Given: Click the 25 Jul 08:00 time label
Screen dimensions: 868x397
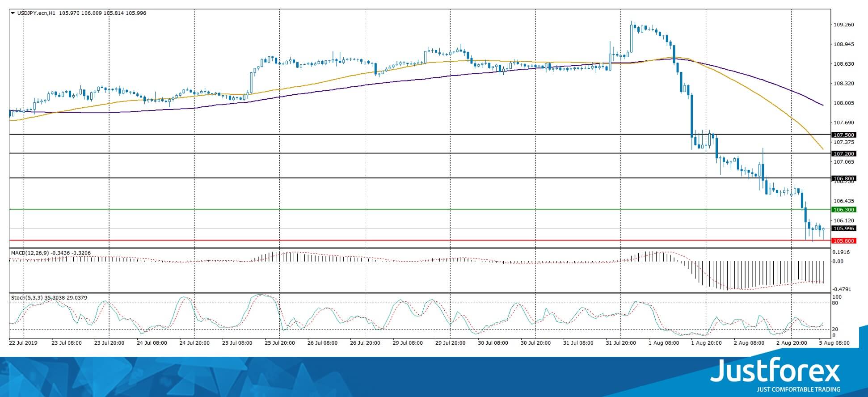Looking at the screenshot, I should click(x=237, y=343).
